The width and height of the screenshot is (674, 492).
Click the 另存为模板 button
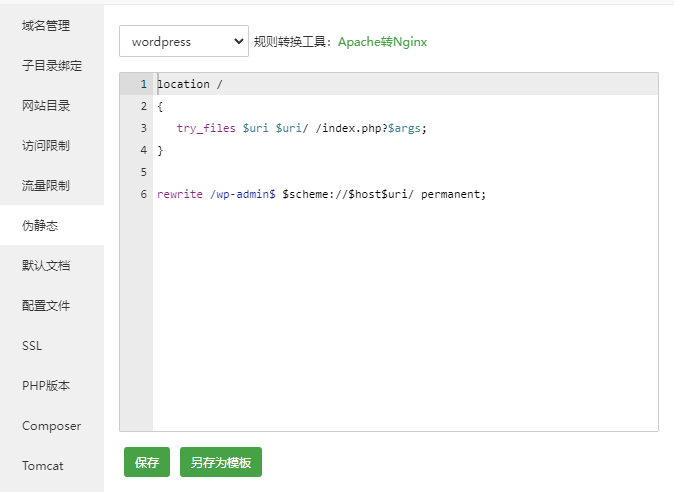[220, 462]
